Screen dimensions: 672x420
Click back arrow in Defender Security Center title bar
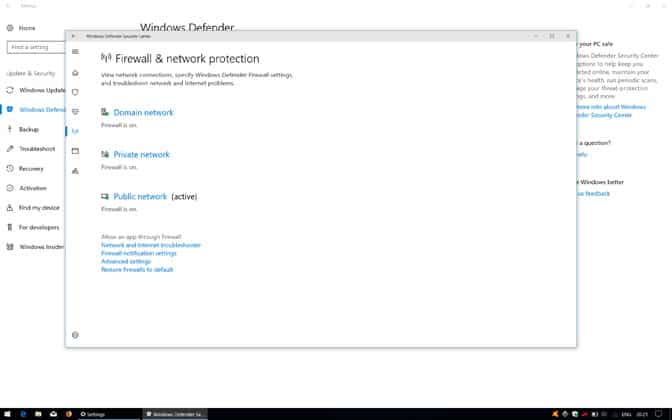click(x=73, y=36)
